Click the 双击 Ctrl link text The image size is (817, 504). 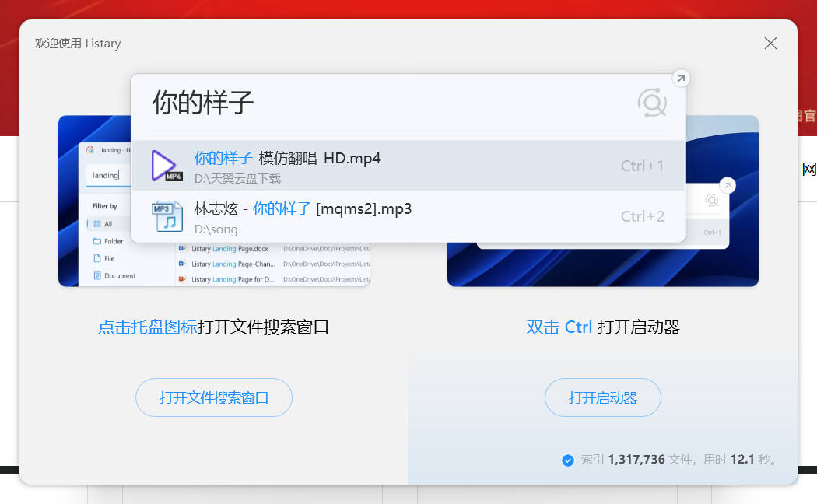coord(559,327)
